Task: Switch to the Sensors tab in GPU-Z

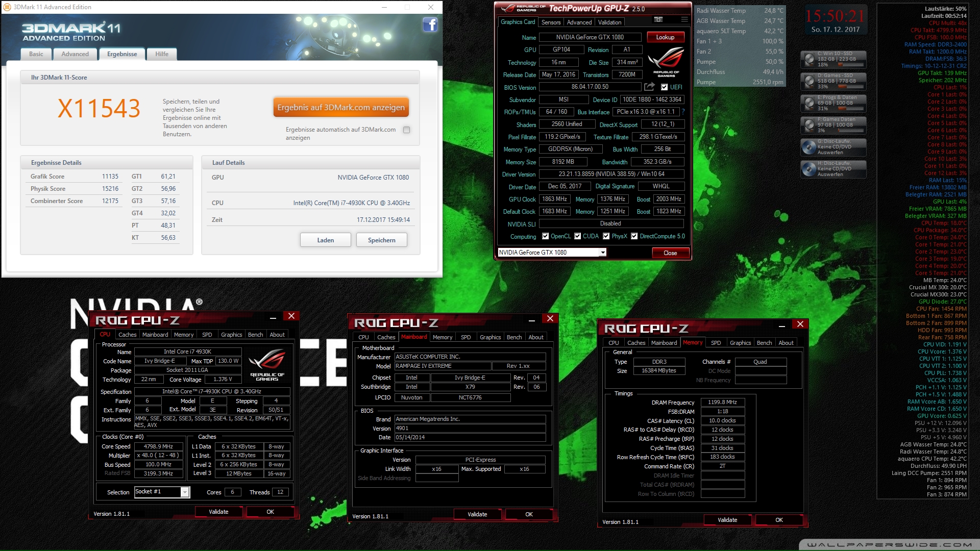Action: pos(551,22)
